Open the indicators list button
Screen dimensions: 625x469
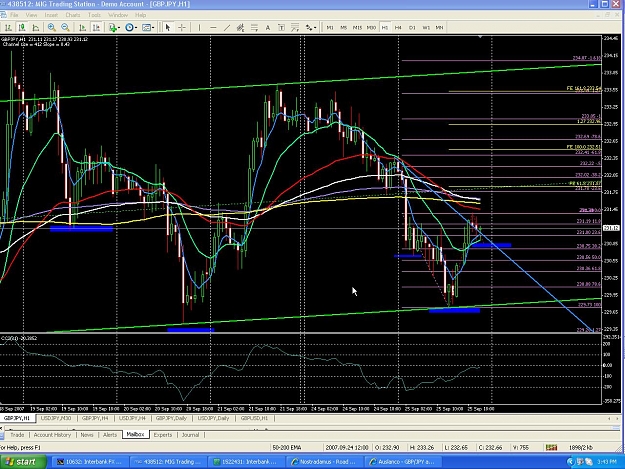113,27
